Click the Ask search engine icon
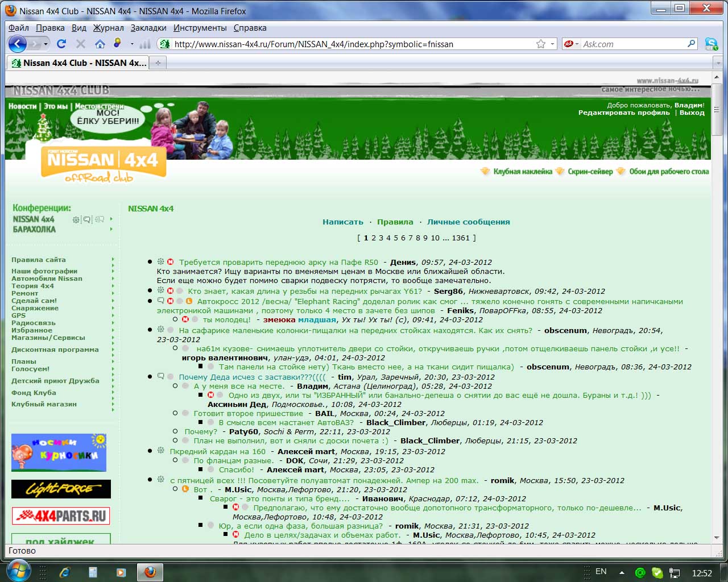The width and height of the screenshot is (728, 582). 568,44
